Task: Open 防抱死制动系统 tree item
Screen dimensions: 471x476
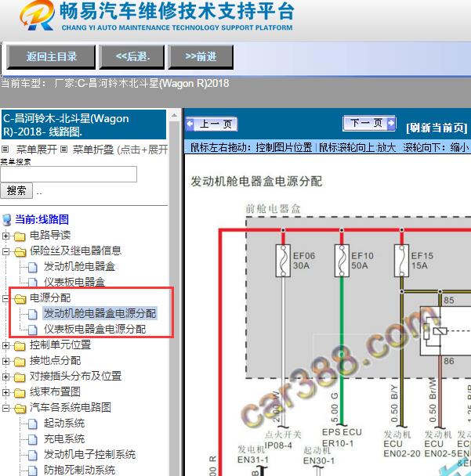Action: 79,470
